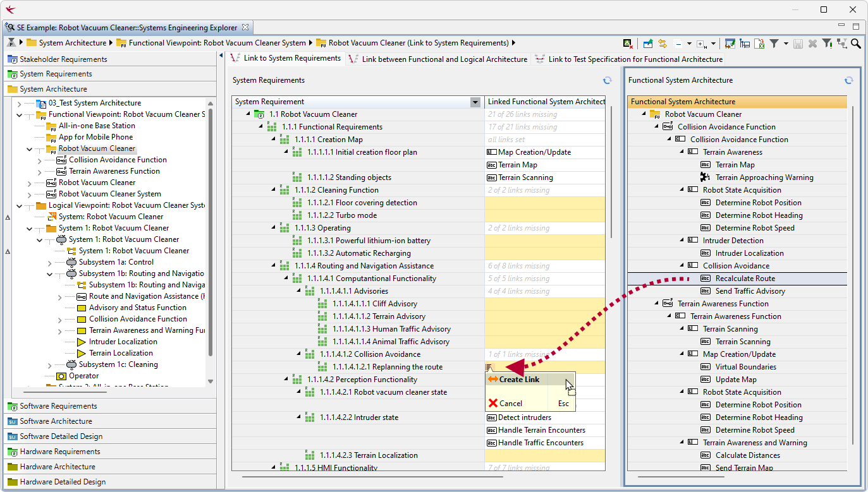The width and height of the screenshot is (868, 492).
Task: Open System Requirements section in sidebar
Action: click(109, 74)
